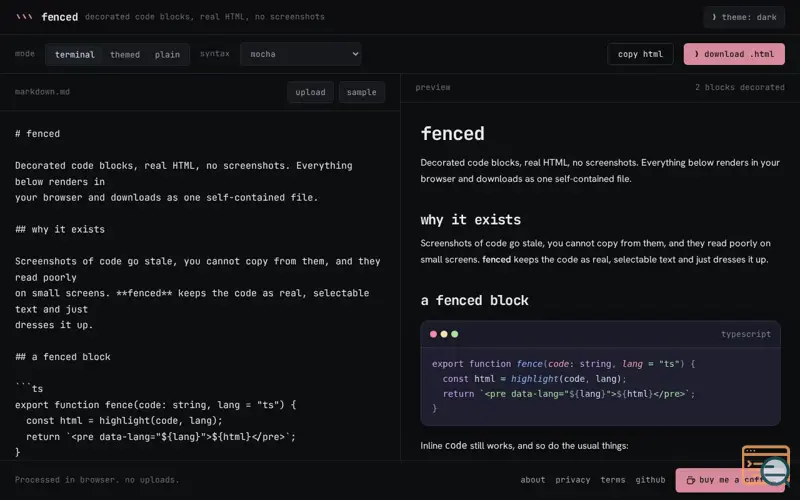Click the dropdown arrow on syntax select
This screenshot has width=800, height=500.
pyautogui.click(x=355, y=54)
